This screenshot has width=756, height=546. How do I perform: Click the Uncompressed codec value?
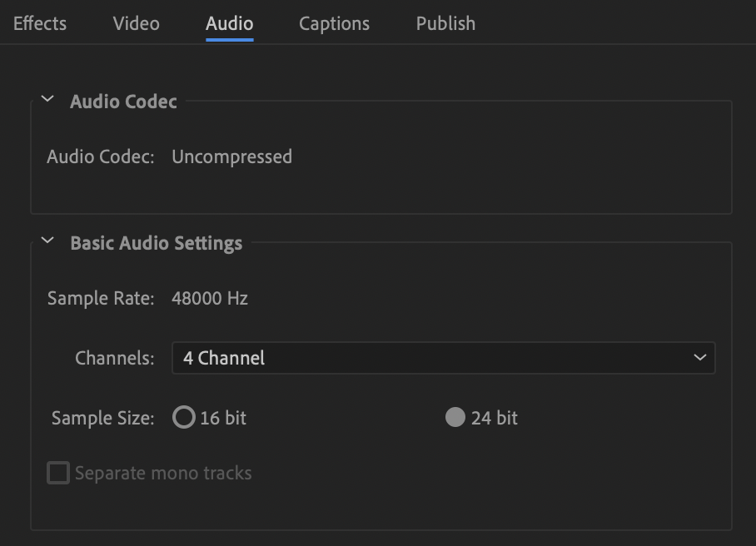[231, 156]
